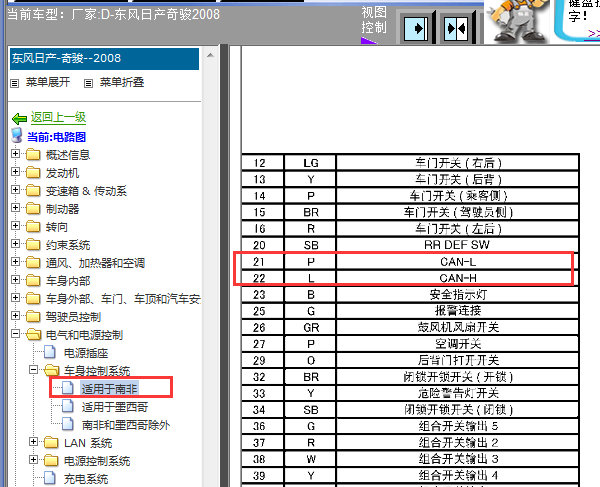This screenshot has width=600, height=487.
Task: Click the RR DEF SW cell
Action: click(457, 245)
